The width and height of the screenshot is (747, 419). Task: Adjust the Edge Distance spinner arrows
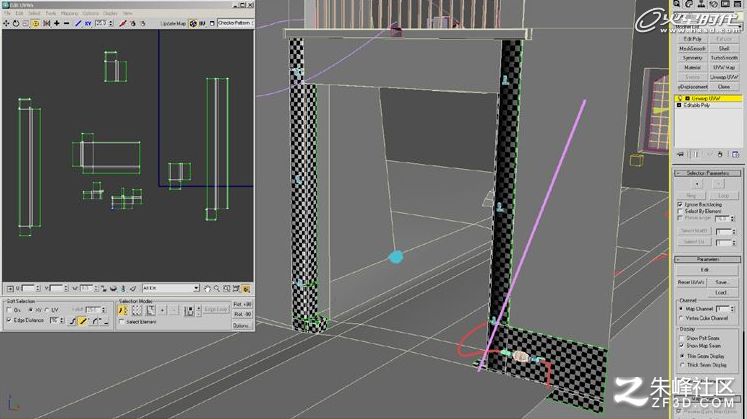click(62, 320)
